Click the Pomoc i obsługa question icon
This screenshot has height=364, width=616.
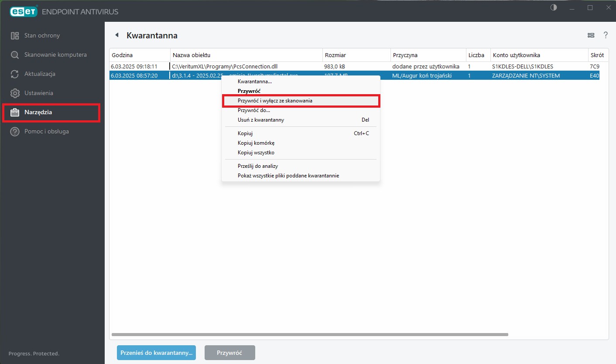tap(15, 132)
